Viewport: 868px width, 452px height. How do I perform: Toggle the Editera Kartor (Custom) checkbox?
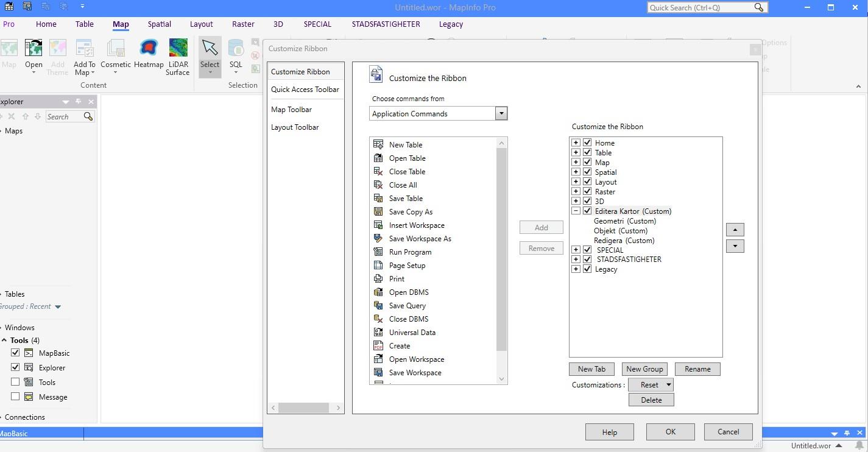[x=587, y=211]
